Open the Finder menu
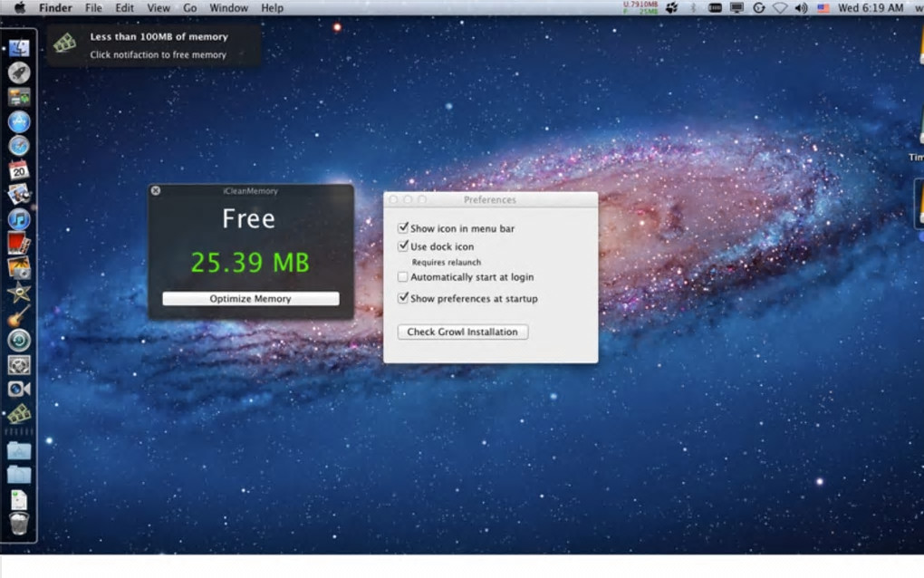 (55, 7)
